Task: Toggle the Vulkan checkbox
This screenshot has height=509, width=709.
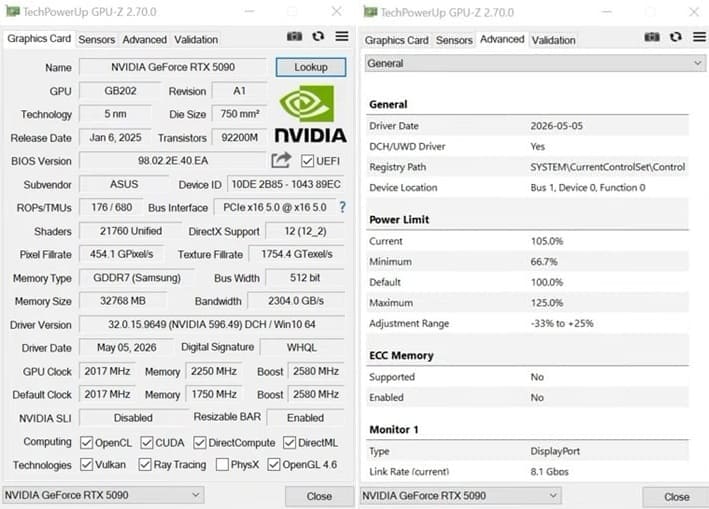Action: coord(86,464)
